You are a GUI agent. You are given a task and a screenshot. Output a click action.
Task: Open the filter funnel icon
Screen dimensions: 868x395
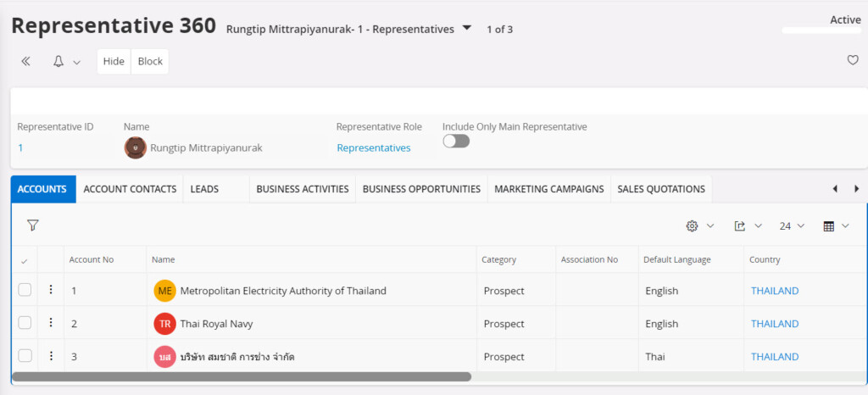(x=33, y=225)
